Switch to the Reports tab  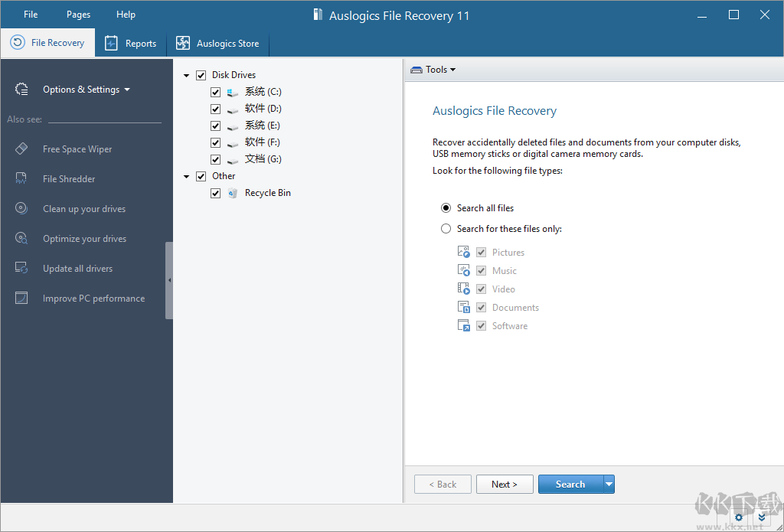tap(131, 44)
